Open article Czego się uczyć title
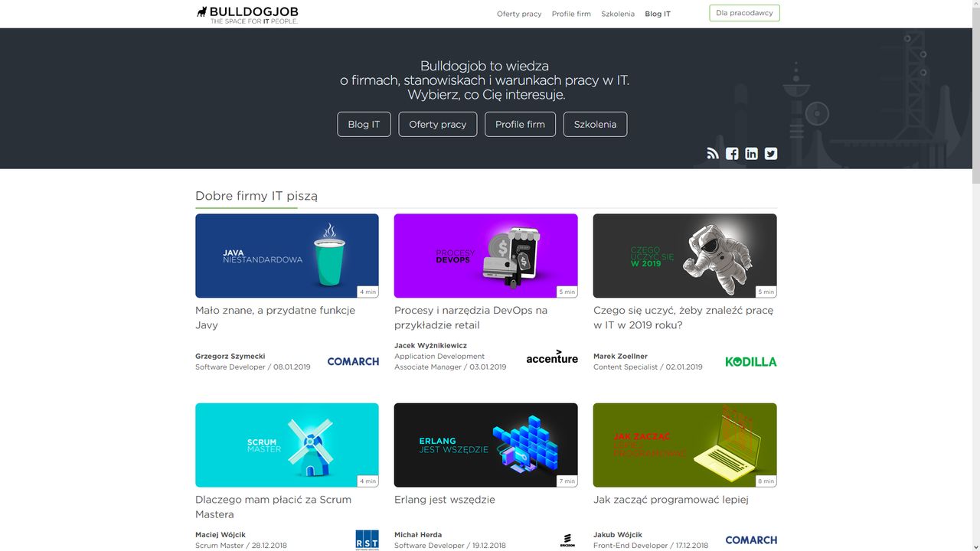The height and width of the screenshot is (551, 980). click(683, 318)
